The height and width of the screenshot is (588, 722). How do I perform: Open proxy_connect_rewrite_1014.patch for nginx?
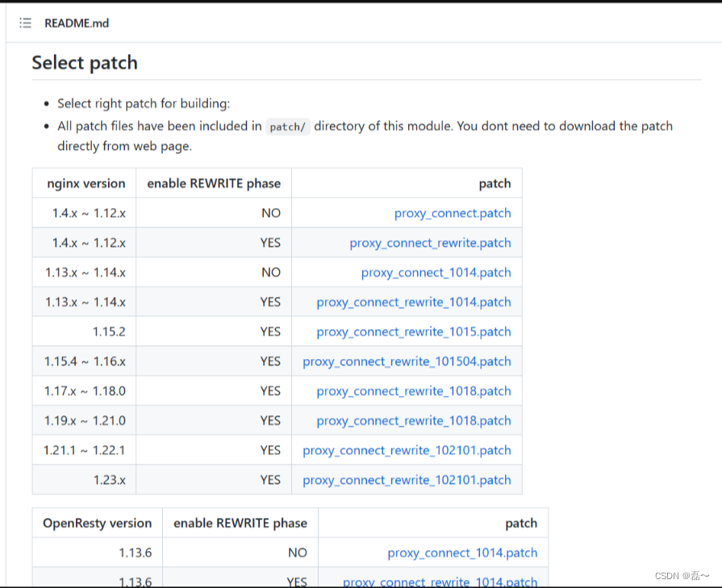pyautogui.click(x=414, y=302)
